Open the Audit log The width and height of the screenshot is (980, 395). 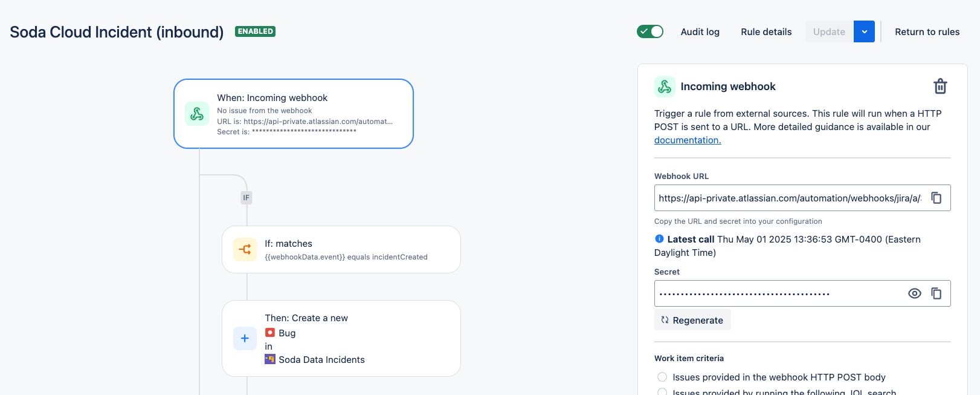click(700, 31)
